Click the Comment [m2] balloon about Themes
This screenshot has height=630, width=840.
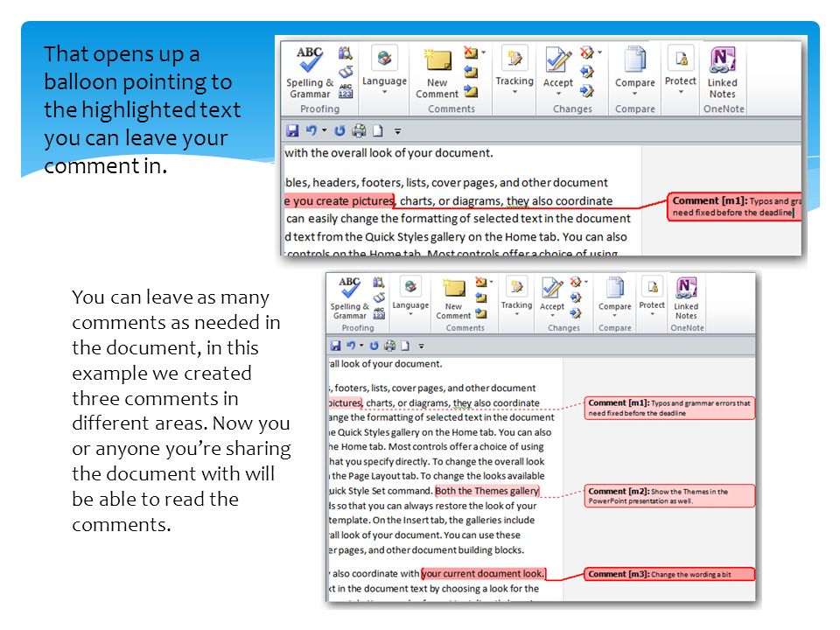[669, 496]
